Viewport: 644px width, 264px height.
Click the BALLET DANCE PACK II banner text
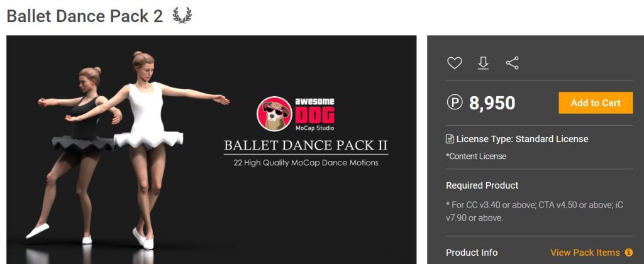coord(306,145)
